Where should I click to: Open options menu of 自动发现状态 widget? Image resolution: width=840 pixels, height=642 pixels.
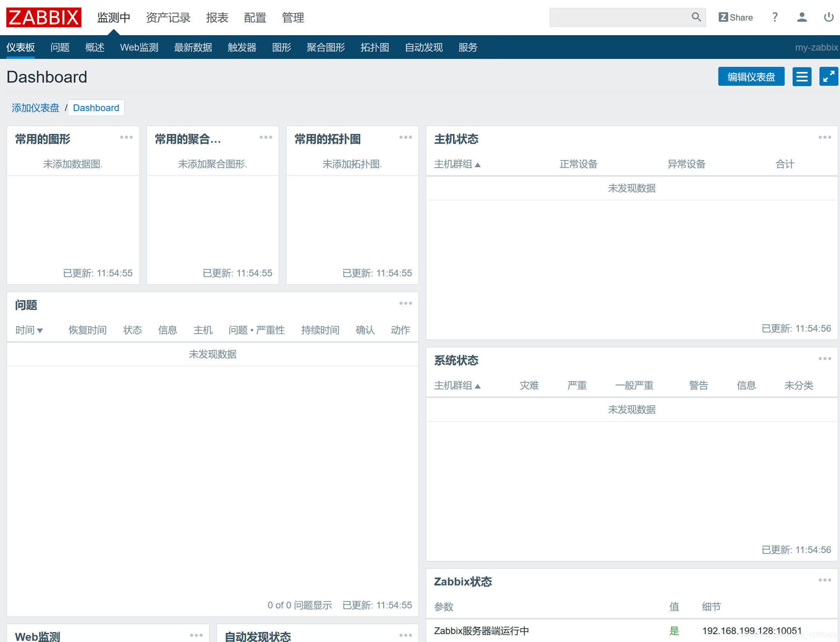point(406,635)
